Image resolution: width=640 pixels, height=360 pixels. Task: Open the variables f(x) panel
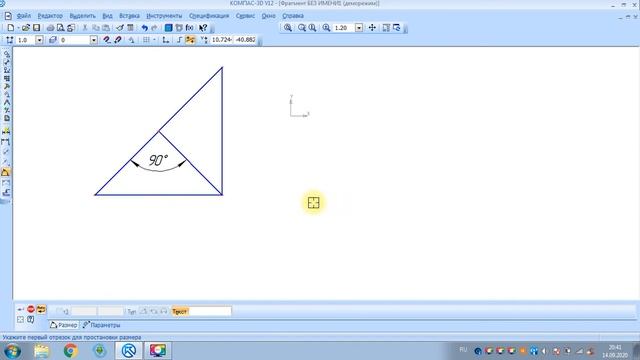pyautogui.click(x=189, y=28)
